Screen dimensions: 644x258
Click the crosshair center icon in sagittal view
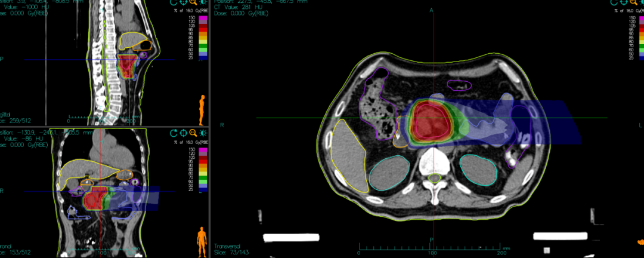184,2
